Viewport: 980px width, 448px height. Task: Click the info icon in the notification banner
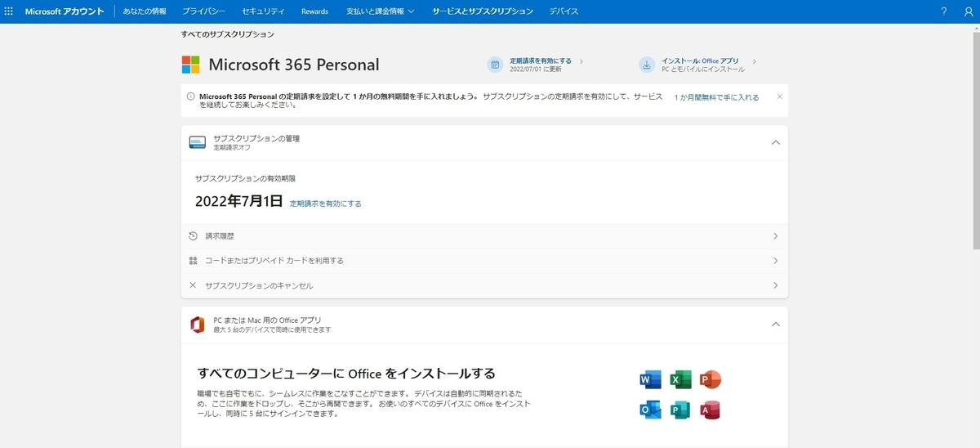[x=190, y=96]
